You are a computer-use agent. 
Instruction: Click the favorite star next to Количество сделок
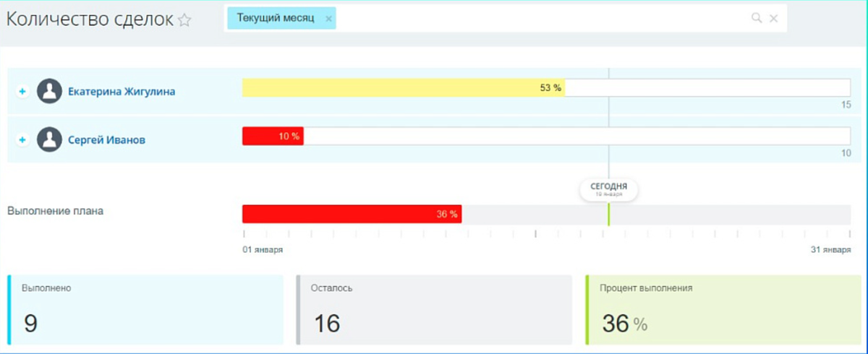point(184,20)
